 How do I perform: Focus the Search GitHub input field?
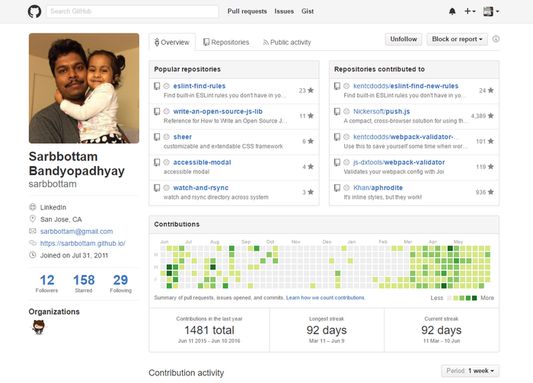[x=132, y=11]
